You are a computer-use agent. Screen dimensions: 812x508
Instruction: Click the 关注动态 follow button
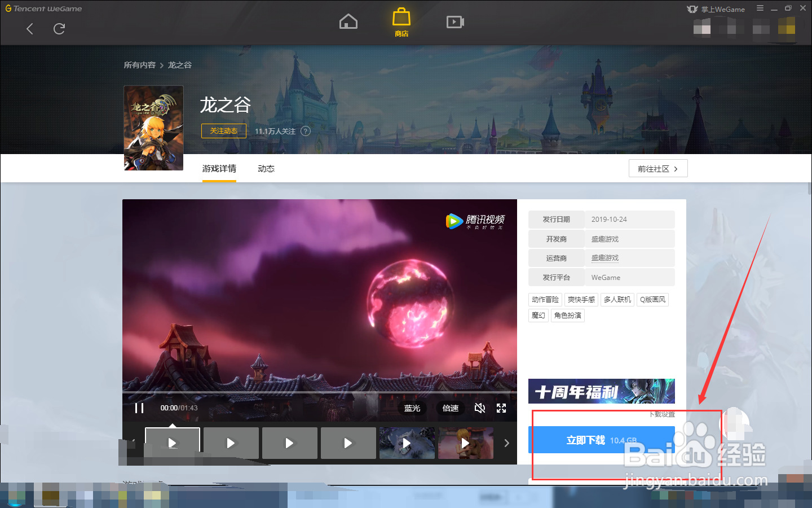(x=224, y=131)
